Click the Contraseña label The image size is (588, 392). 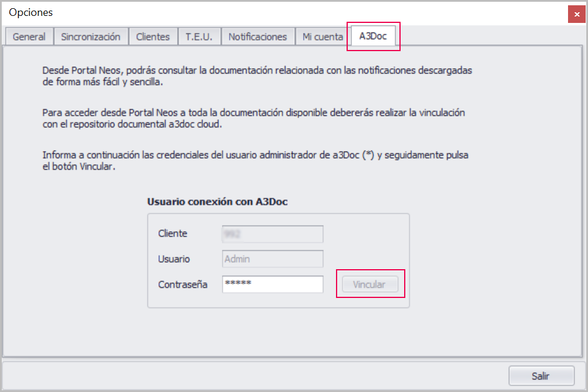click(183, 284)
